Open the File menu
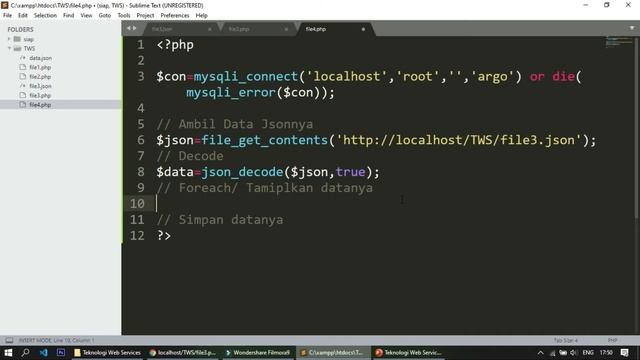640x360 pixels. (7, 15)
